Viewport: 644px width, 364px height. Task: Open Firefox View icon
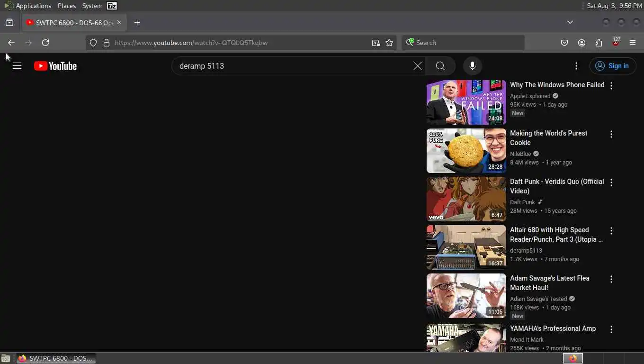point(9,22)
